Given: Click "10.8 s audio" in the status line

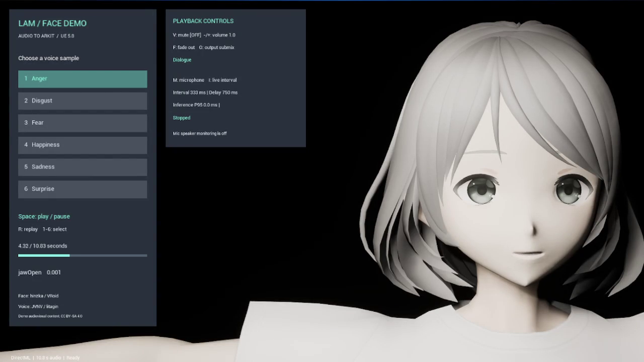Looking at the screenshot, I should tap(49, 358).
